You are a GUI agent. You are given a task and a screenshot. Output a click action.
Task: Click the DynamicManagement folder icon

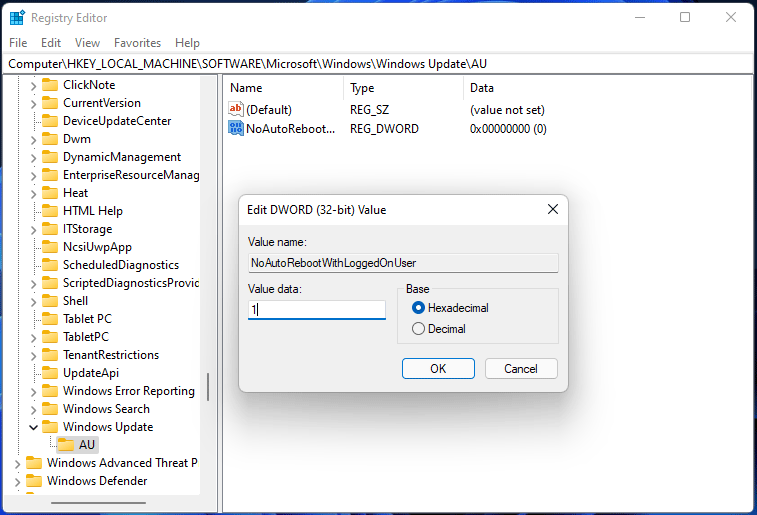(x=50, y=157)
